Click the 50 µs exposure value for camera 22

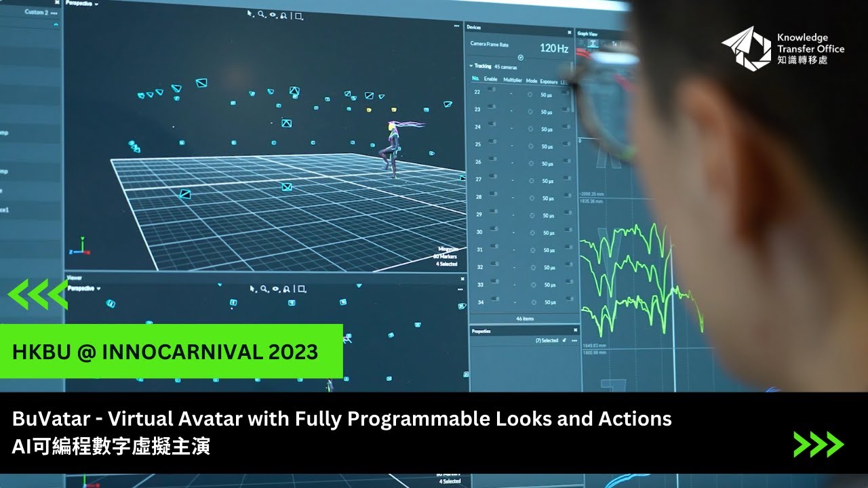547,95
